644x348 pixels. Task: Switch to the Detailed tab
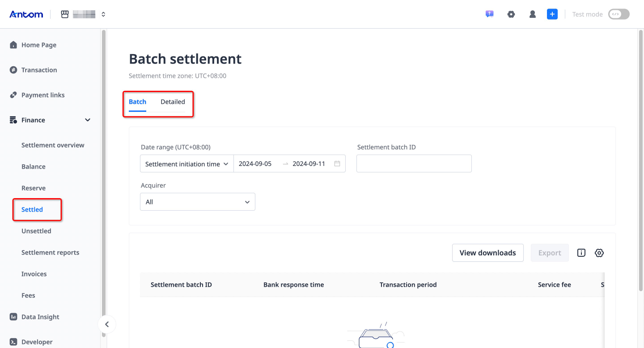click(173, 102)
